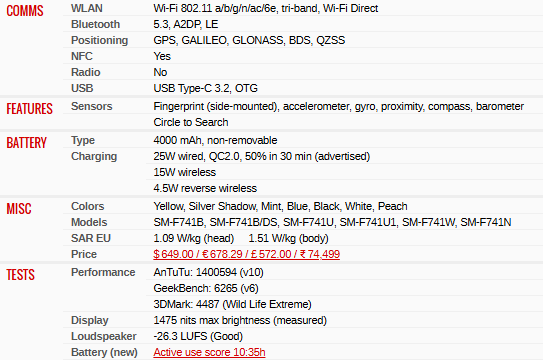543x364 pixels.
Task: Click the Radio spec label
Action: point(86,72)
